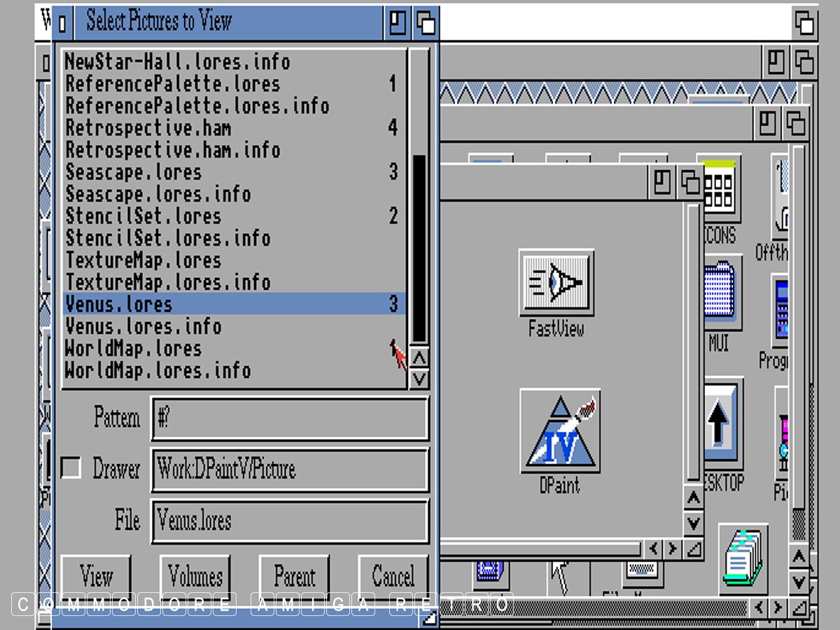Click the Drawer path field
This screenshot has height=630, width=840.
pyautogui.click(x=289, y=469)
